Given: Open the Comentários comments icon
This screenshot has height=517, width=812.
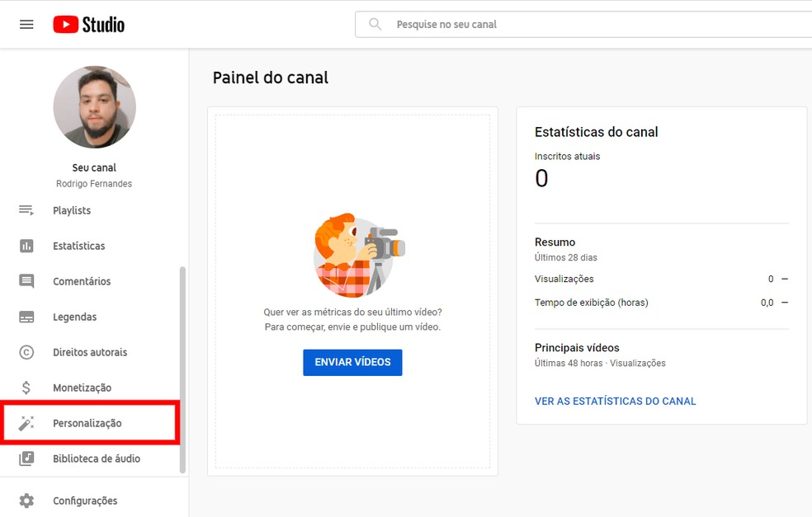Looking at the screenshot, I should point(25,281).
